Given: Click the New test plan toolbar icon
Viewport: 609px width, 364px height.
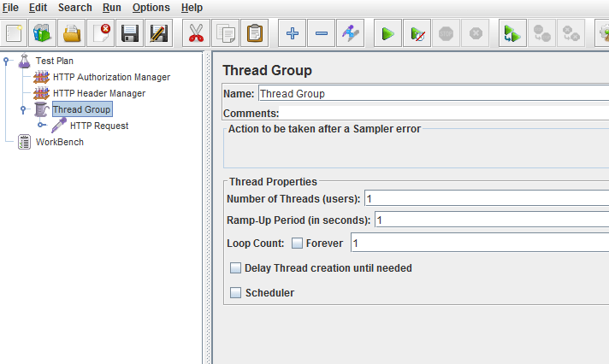Looking at the screenshot, I should click(x=14, y=34).
